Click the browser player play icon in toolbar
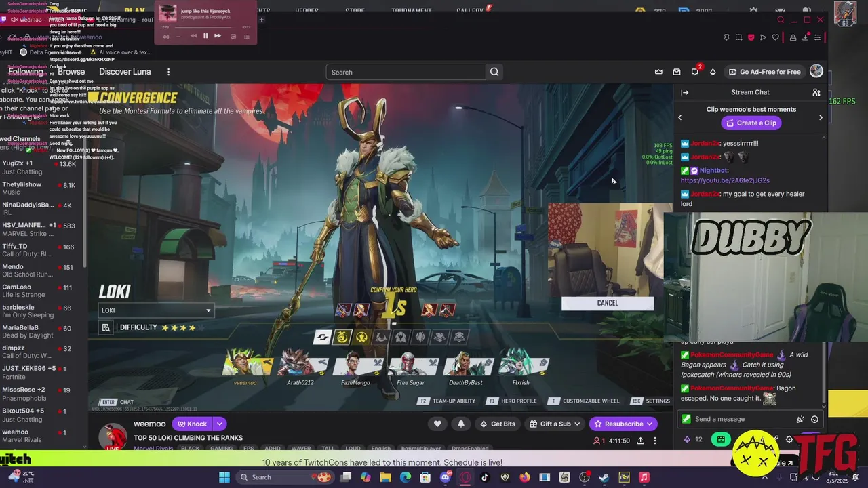The width and height of the screenshot is (868, 488). [763, 37]
